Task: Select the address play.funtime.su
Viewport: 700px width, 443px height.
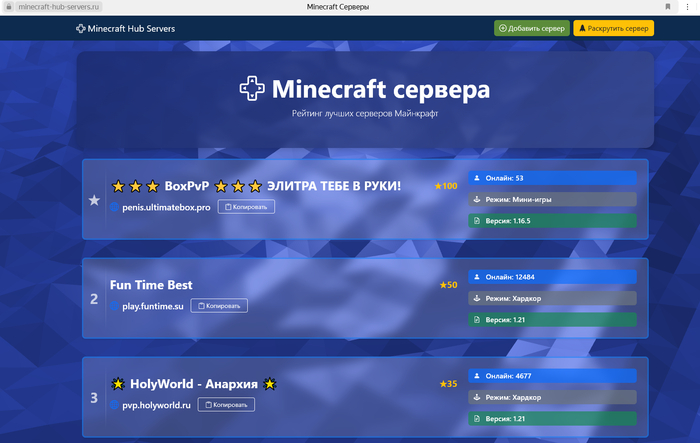Action: coord(153,306)
